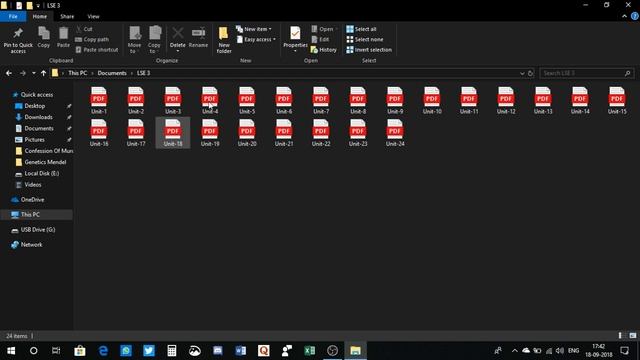Show file History
Image resolution: width=640 pixels, height=360 pixels.
[324, 50]
